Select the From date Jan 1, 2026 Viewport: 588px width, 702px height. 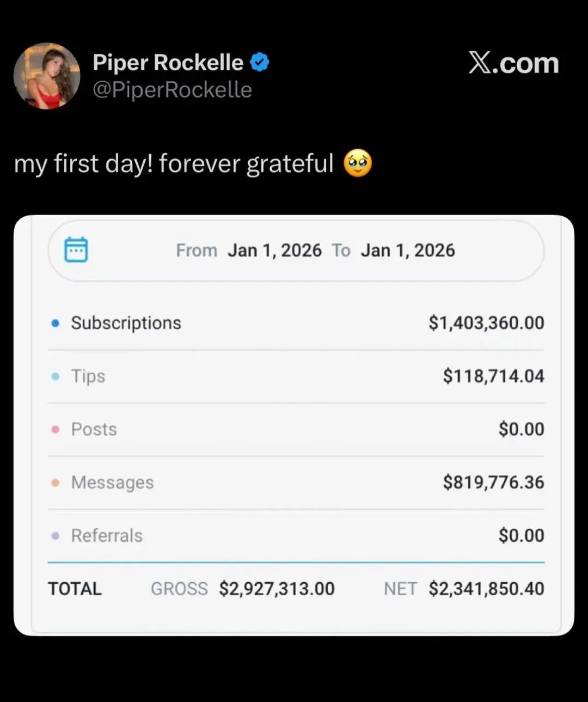[274, 251]
